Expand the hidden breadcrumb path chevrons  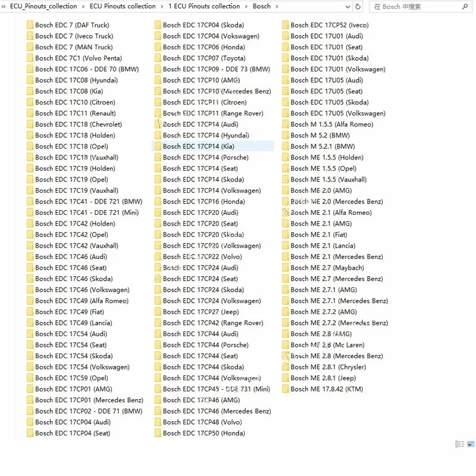point(4,7)
